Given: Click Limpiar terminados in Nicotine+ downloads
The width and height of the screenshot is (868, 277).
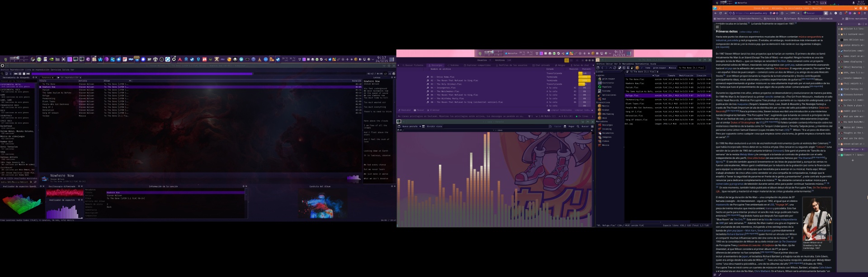Looking at the screenshot, I should pos(561,110).
